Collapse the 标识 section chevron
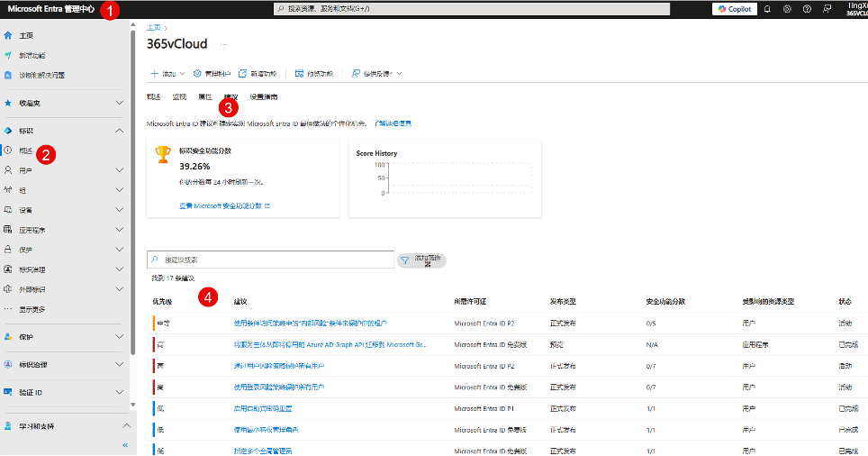The height and width of the screenshot is (456, 868). 119,131
